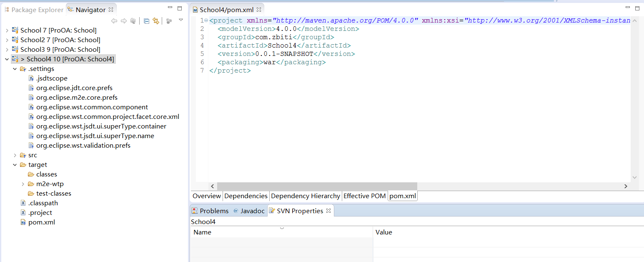Select org.eclipse.wst.jsdt.ui.superType.container file

click(x=101, y=126)
